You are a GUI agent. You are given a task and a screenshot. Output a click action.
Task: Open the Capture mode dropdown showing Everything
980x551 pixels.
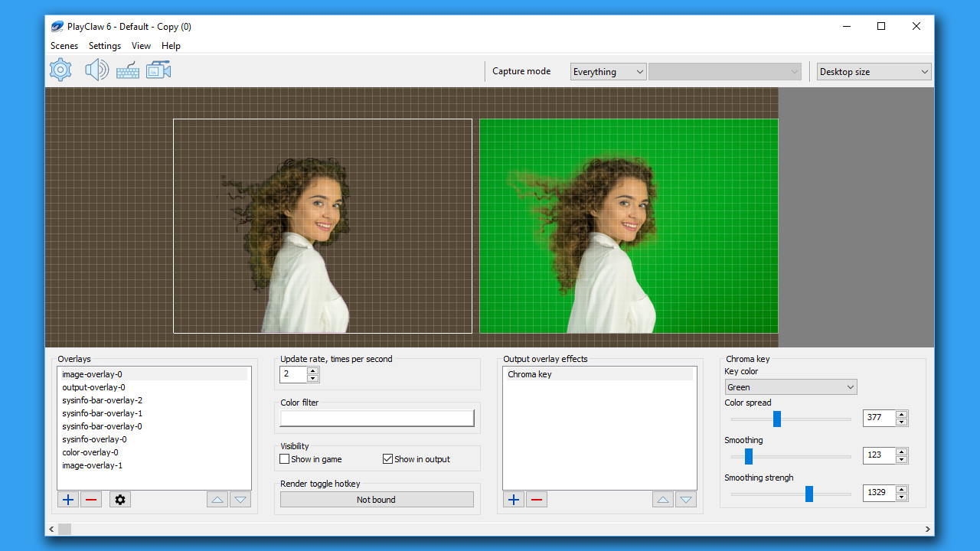[608, 71]
